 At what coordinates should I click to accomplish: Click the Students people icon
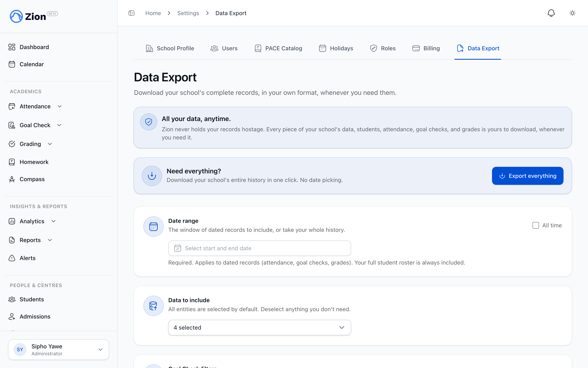pyautogui.click(x=12, y=299)
